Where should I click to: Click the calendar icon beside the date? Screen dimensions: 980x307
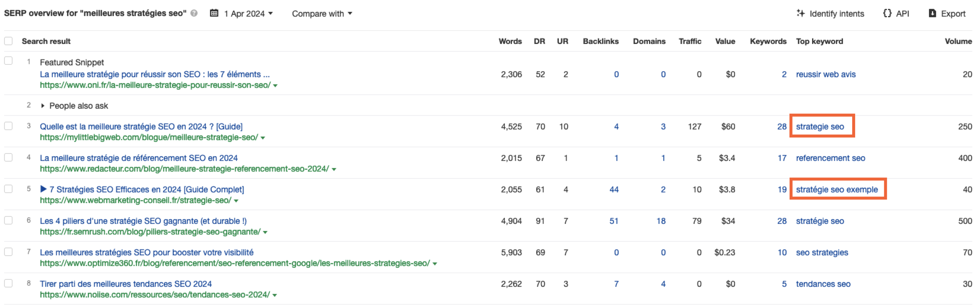click(214, 13)
